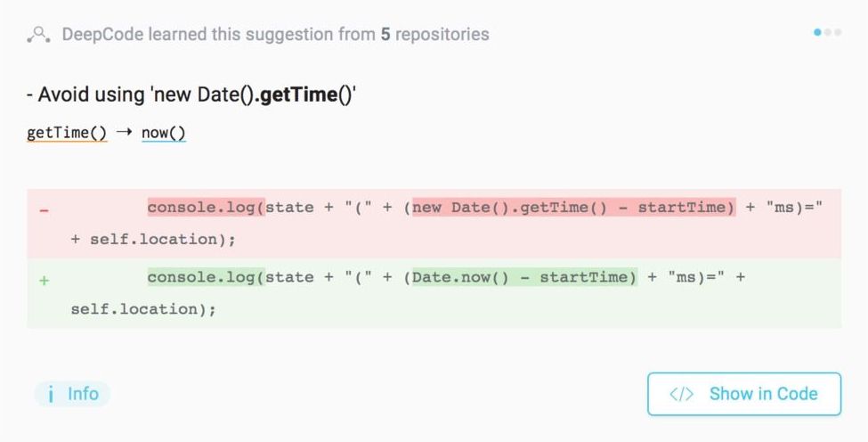This screenshot has width=868, height=442.
Task: Click the </> code icon
Action: point(681,394)
